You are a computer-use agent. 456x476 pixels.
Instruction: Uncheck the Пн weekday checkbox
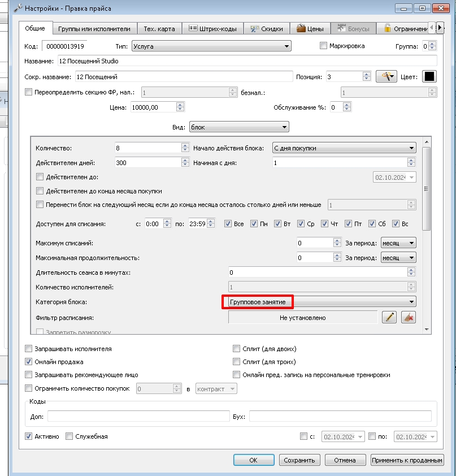pos(254,224)
